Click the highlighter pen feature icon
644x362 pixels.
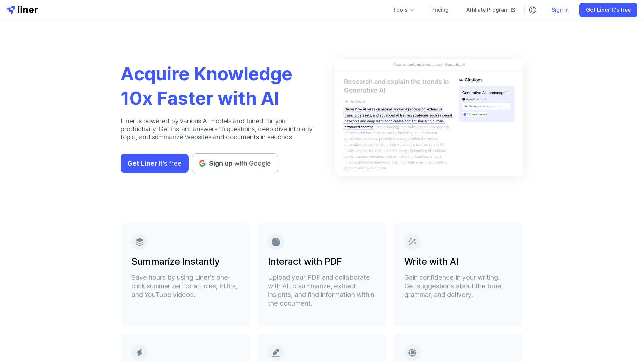coord(276,353)
